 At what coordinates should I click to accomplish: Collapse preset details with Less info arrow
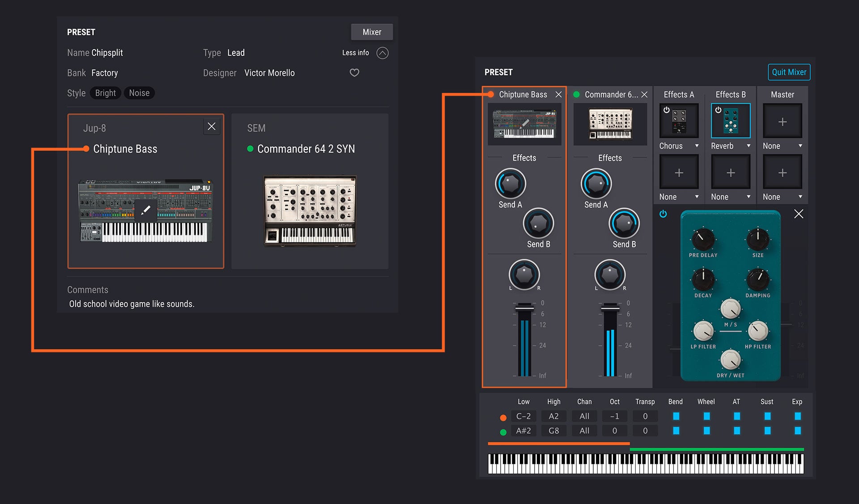coord(383,53)
